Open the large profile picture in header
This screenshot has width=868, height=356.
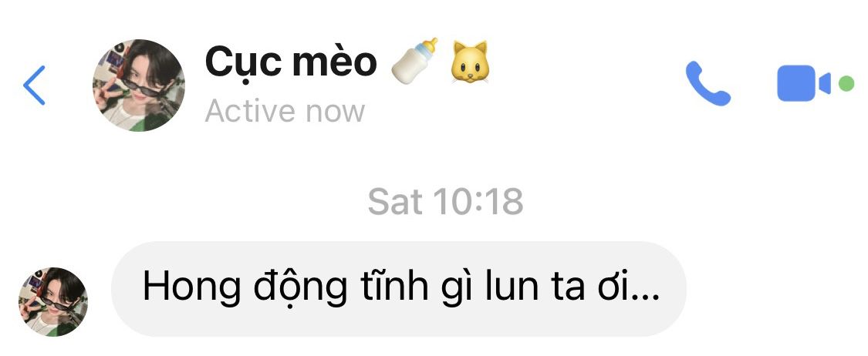coord(139,85)
